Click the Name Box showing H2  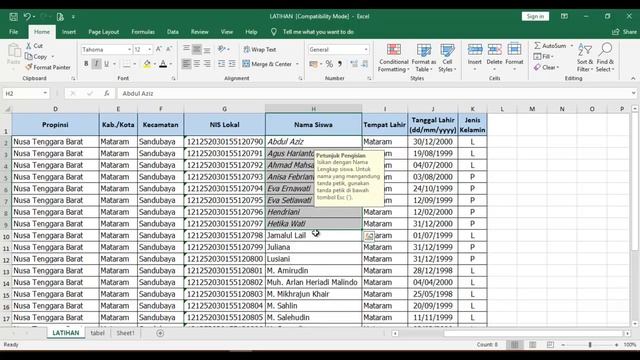22,93
